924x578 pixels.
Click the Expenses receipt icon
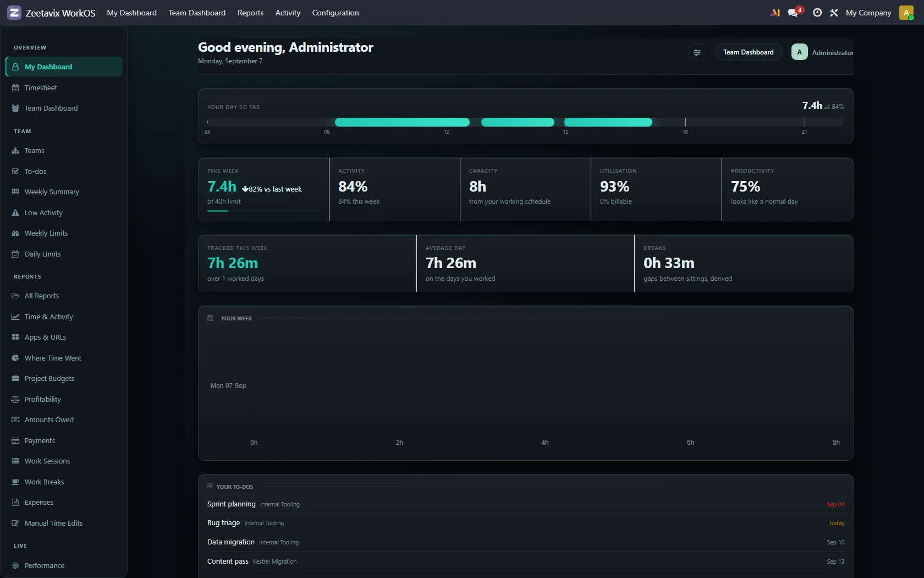(x=15, y=503)
